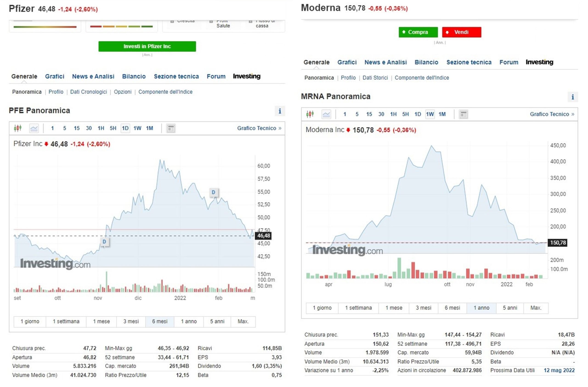This screenshot has height=387, width=588.
Task: Select the 1 anno range under Pfizer chart
Action: [189, 321]
